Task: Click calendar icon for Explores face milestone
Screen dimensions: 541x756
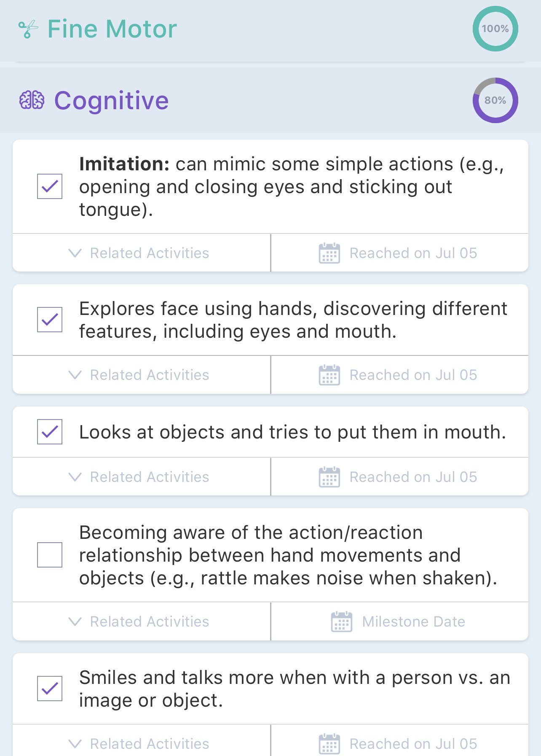Action: click(329, 375)
